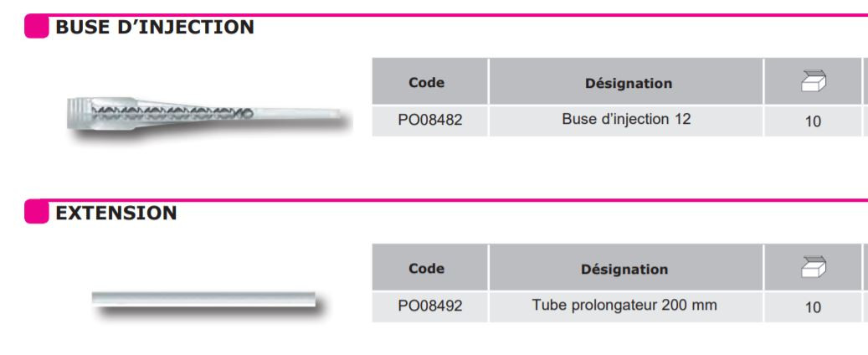Select product code PO08492
The height and width of the screenshot is (355, 868).
pos(430,306)
